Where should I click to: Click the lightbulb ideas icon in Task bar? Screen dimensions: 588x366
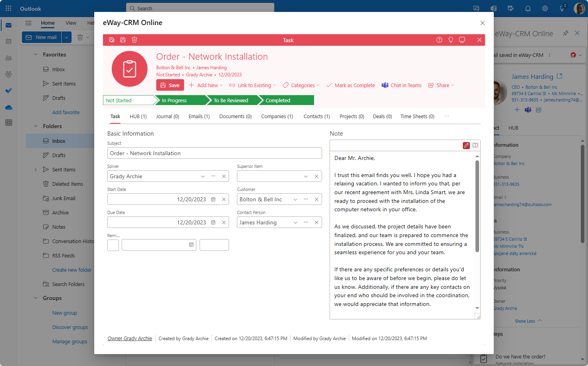pos(451,40)
